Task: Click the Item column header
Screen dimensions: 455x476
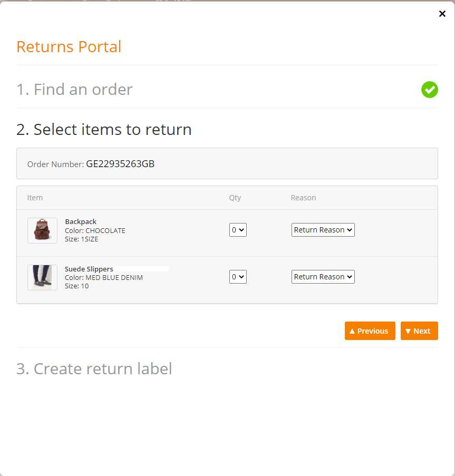Action: pos(35,198)
